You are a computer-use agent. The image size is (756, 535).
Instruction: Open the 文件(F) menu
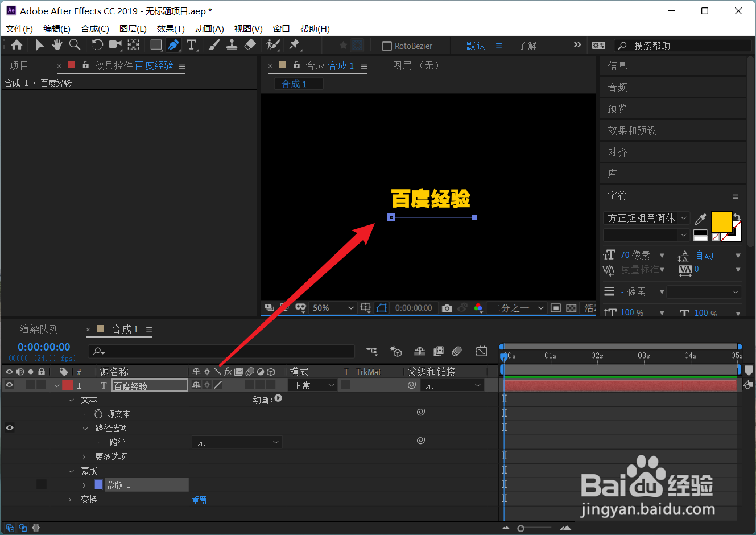19,28
